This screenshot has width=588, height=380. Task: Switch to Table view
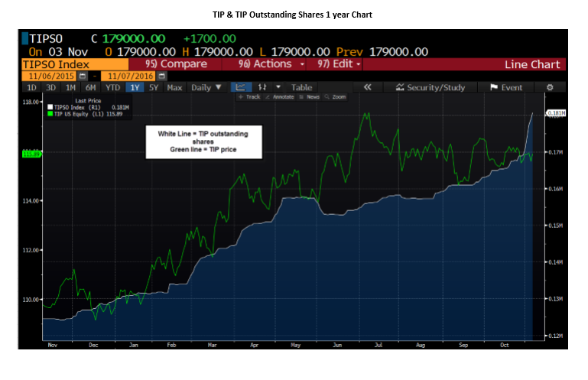[x=301, y=88]
